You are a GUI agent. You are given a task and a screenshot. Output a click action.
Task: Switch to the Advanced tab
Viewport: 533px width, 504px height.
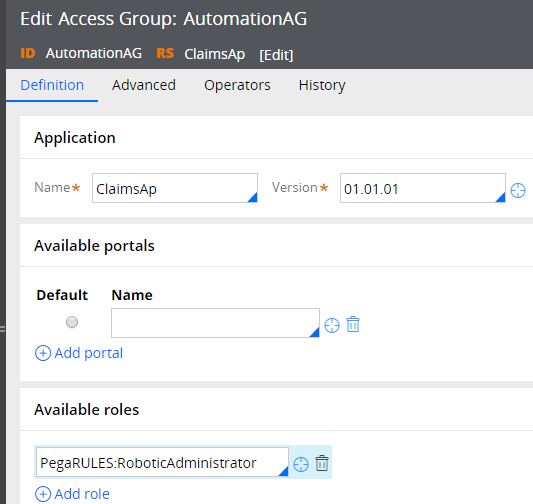click(144, 85)
